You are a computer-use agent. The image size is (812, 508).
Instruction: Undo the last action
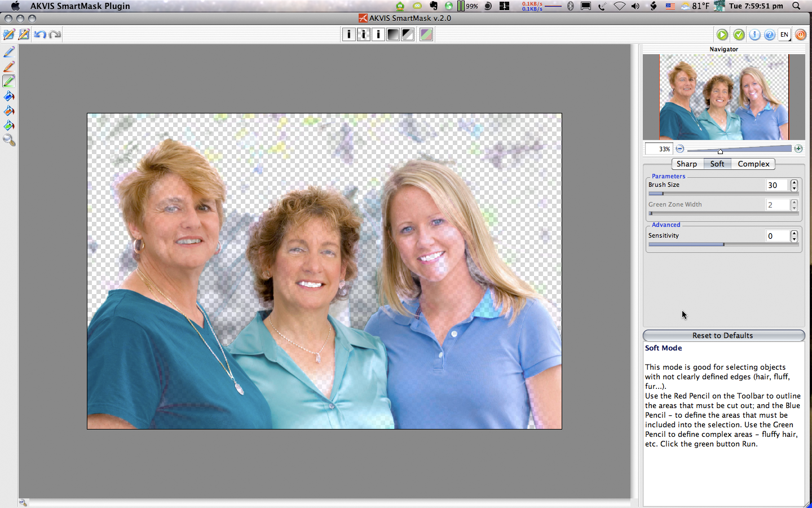(x=39, y=34)
